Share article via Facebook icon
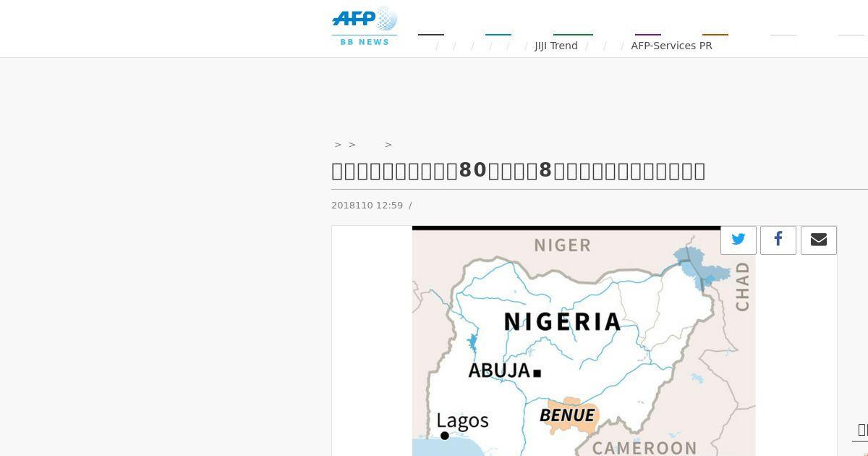 point(778,240)
